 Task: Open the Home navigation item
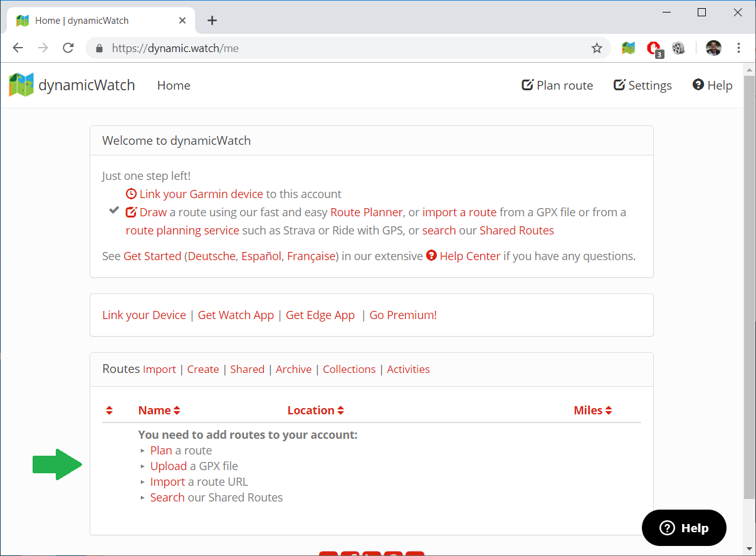click(x=174, y=86)
